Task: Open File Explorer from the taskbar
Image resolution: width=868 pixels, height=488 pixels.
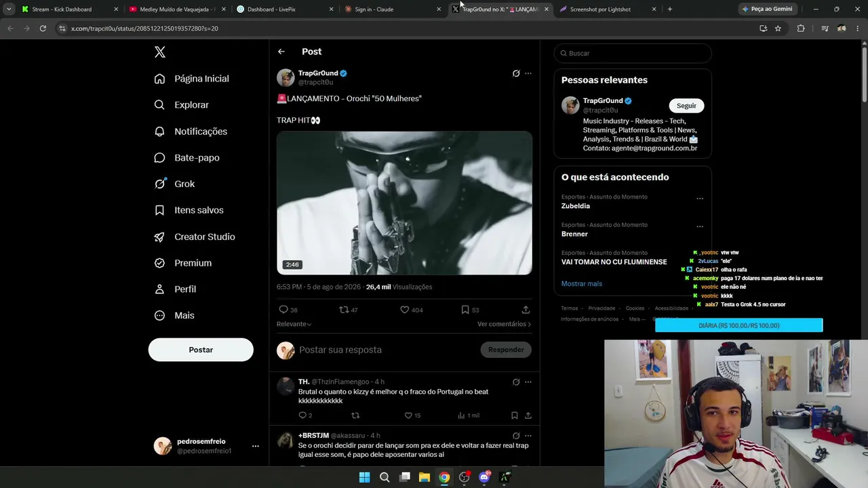Action: coord(424,477)
